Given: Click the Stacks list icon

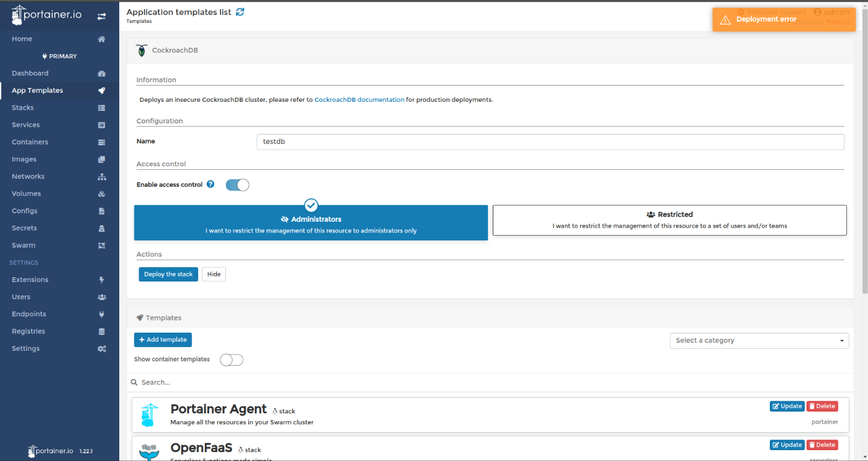Looking at the screenshot, I should pyautogui.click(x=102, y=108).
